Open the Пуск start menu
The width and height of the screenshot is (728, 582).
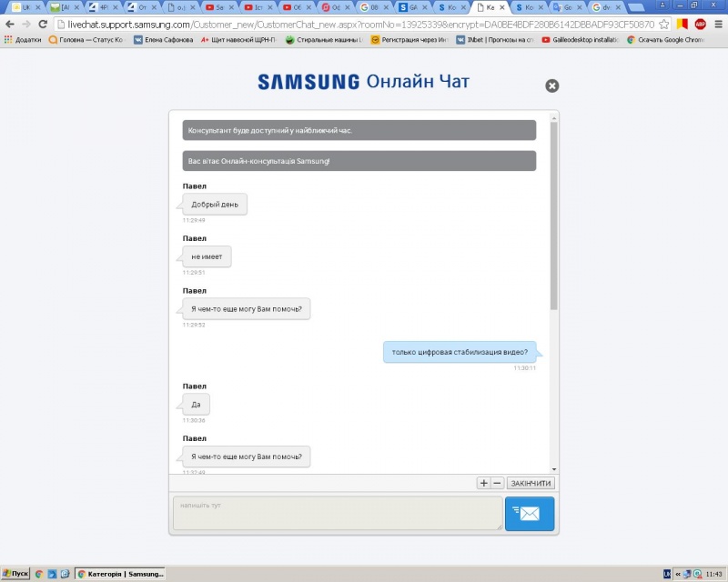[x=15, y=574]
